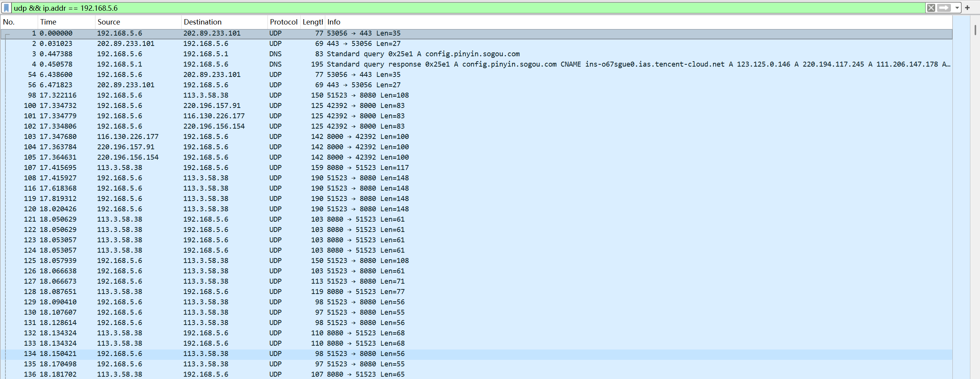
Task: Click the vertical scrollbar thumb of the packet list
Action: pos(975,30)
